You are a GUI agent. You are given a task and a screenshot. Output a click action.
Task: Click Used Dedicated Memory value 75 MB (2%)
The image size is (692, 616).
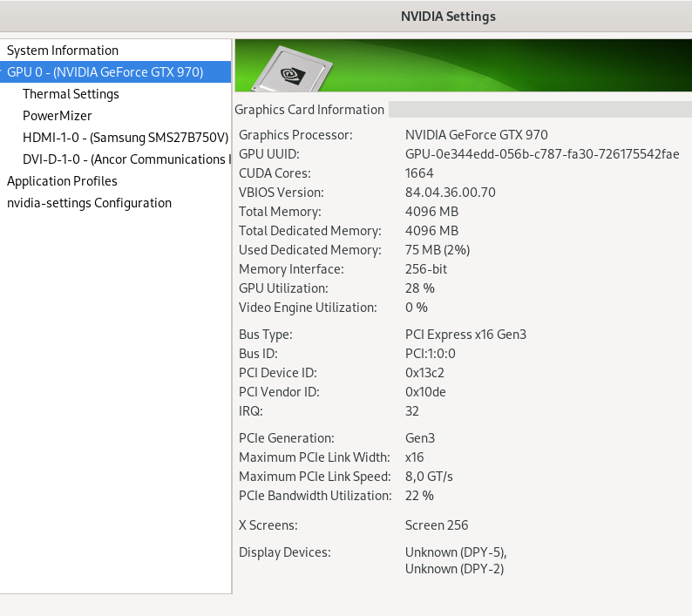(x=438, y=250)
